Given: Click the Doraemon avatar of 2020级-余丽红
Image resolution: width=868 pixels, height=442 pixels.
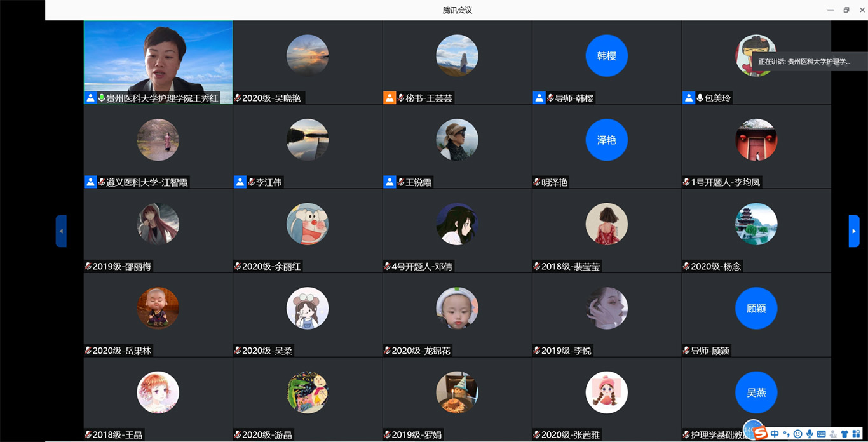Looking at the screenshot, I should (x=307, y=224).
